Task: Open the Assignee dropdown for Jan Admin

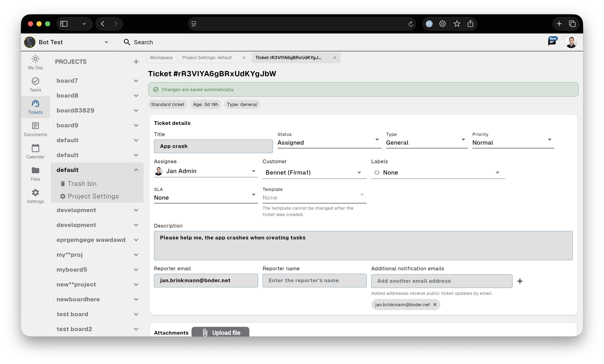Action: (x=206, y=171)
